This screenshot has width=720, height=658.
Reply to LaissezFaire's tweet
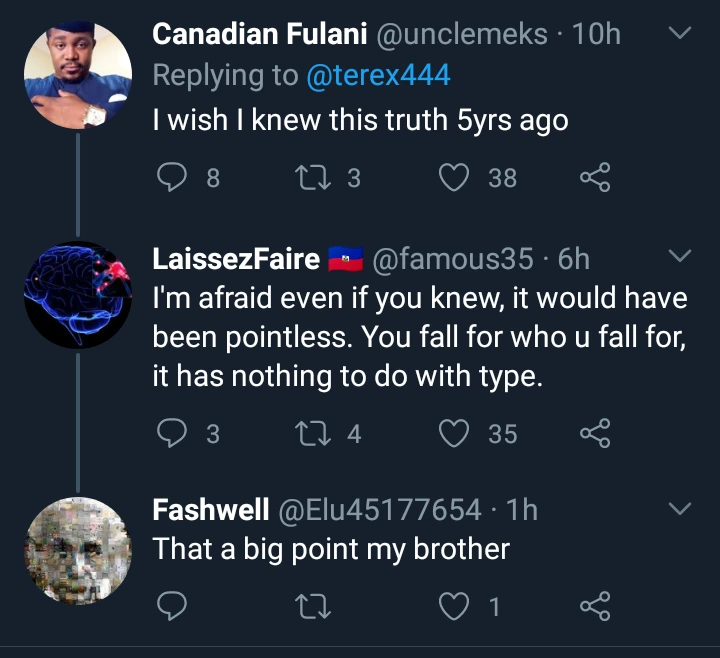click(x=174, y=433)
